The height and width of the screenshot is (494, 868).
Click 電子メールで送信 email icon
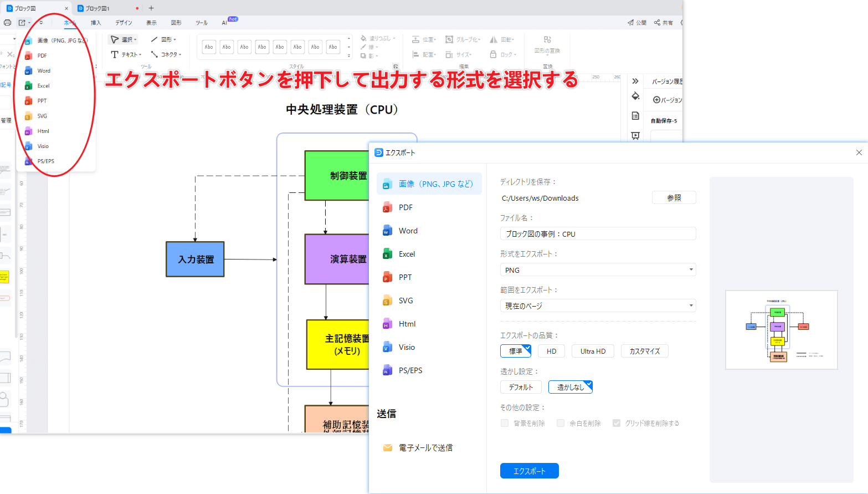click(388, 447)
